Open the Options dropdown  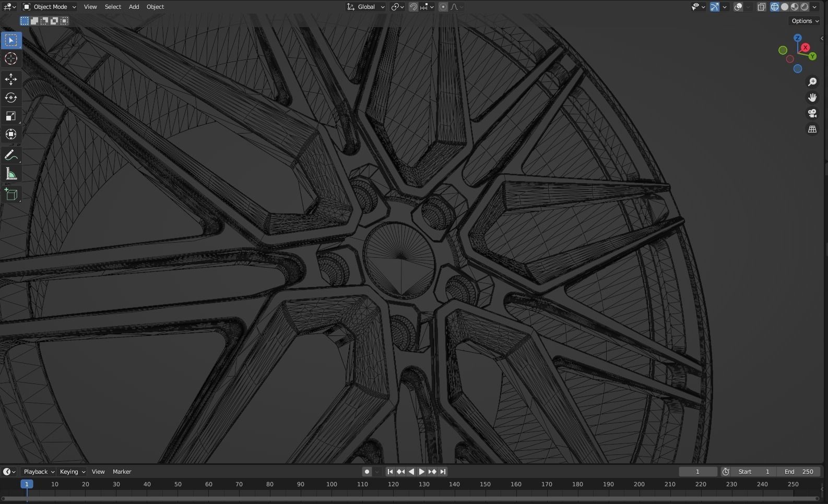tap(805, 21)
